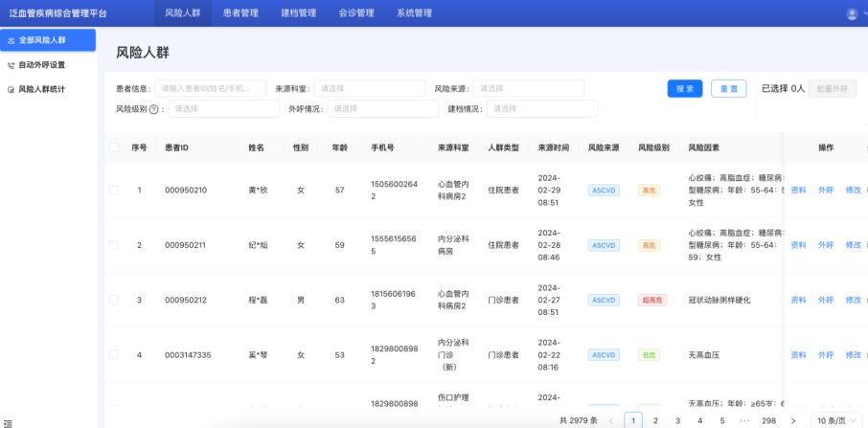Switch to 患者管理 top navigation tab
868x428 pixels.
240,13
